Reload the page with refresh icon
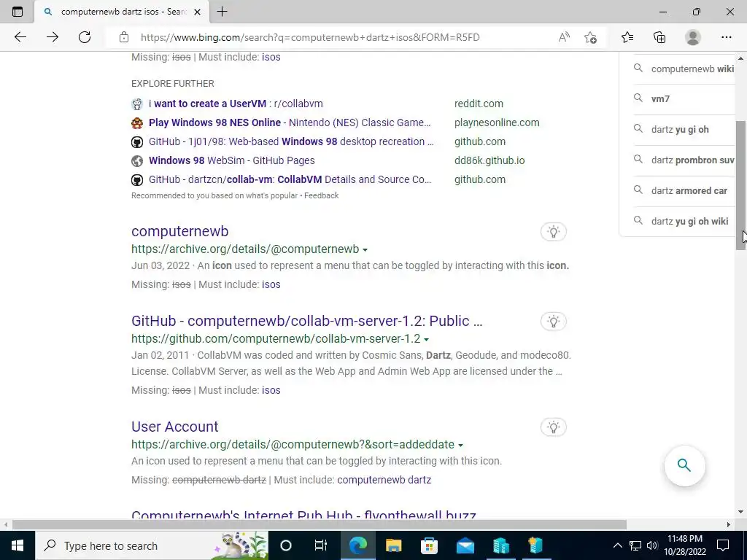Viewport: 747px width, 560px height. click(x=85, y=37)
